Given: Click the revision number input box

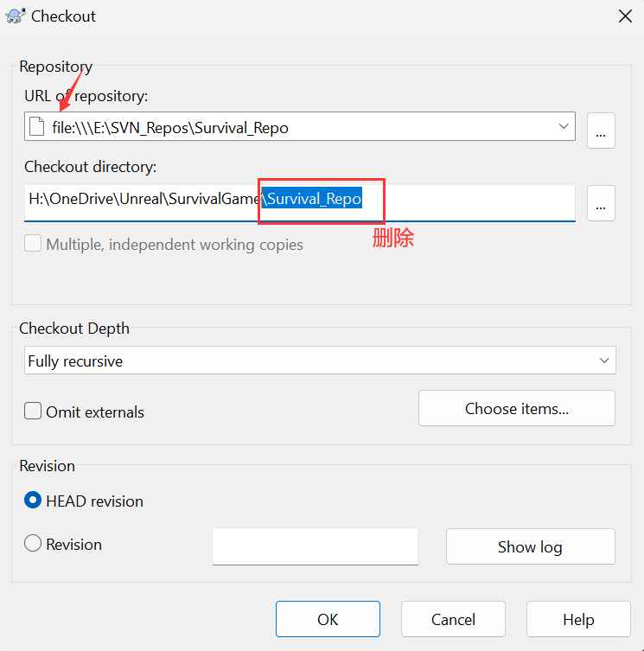Looking at the screenshot, I should pyautogui.click(x=315, y=546).
